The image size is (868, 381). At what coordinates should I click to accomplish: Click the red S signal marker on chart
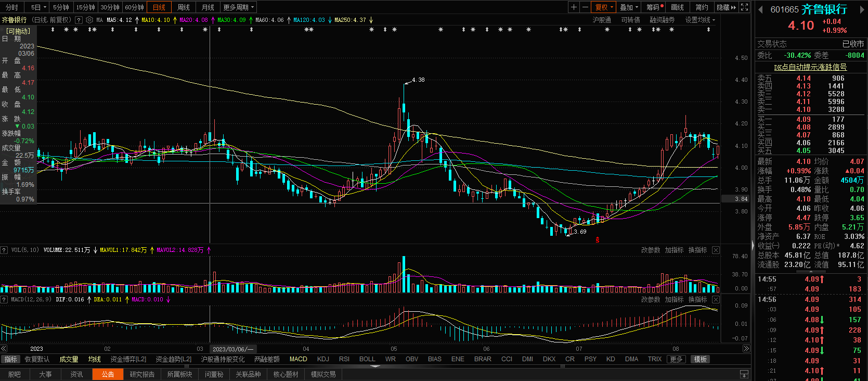(598, 240)
